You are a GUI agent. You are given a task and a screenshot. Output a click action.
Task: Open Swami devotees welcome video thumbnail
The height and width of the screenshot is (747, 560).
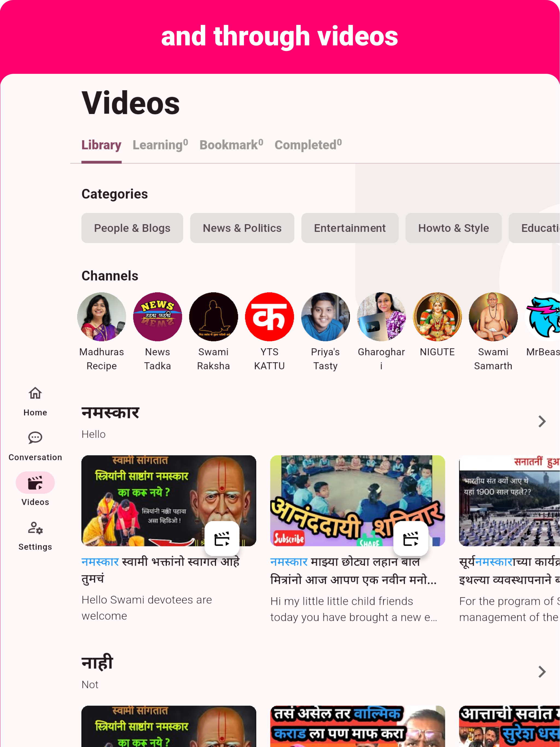pos(168,500)
